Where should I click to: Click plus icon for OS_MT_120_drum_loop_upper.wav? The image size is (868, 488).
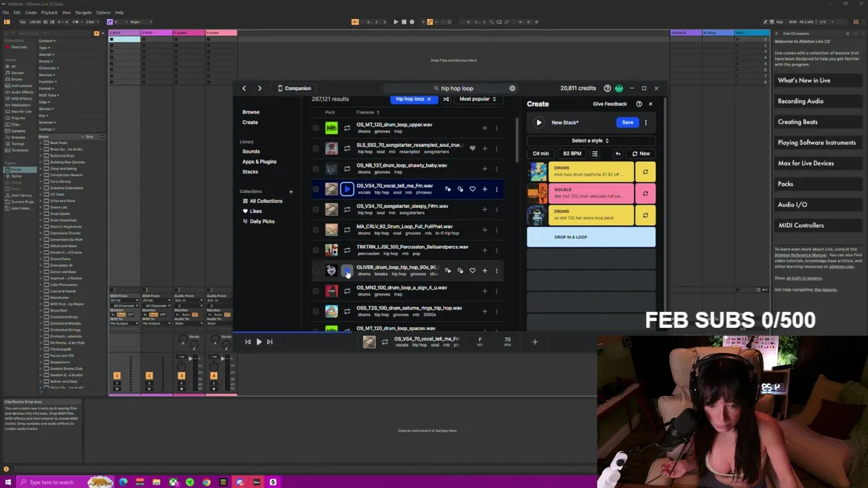[x=484, y=128]
